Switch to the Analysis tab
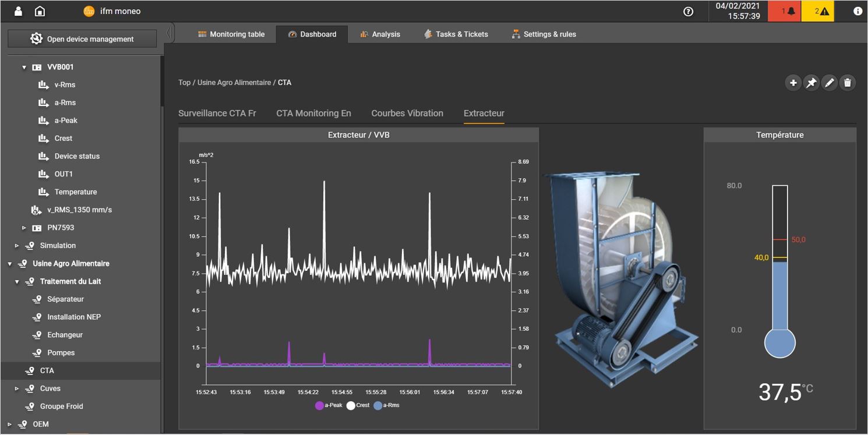The height and width of the screenshot is (435, 868). (x=385, y=34)
